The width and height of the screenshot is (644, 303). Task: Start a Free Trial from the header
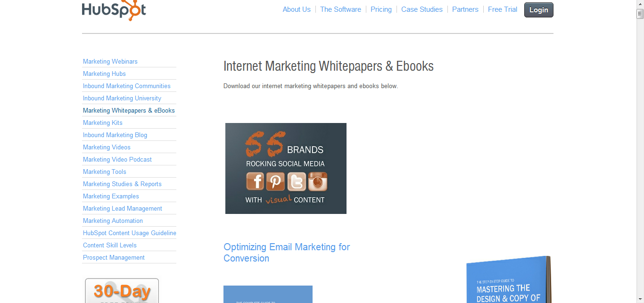click(503, 9)
